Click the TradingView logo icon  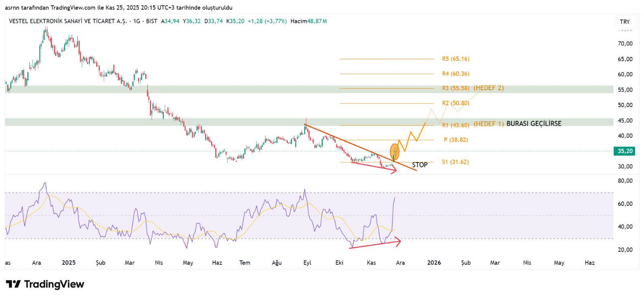tap(13, 284)
